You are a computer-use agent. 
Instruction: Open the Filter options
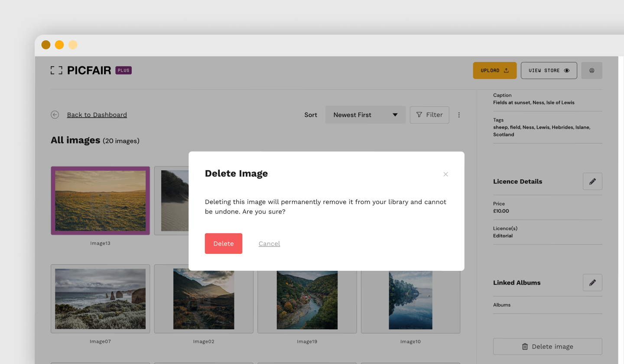(429, 115)
